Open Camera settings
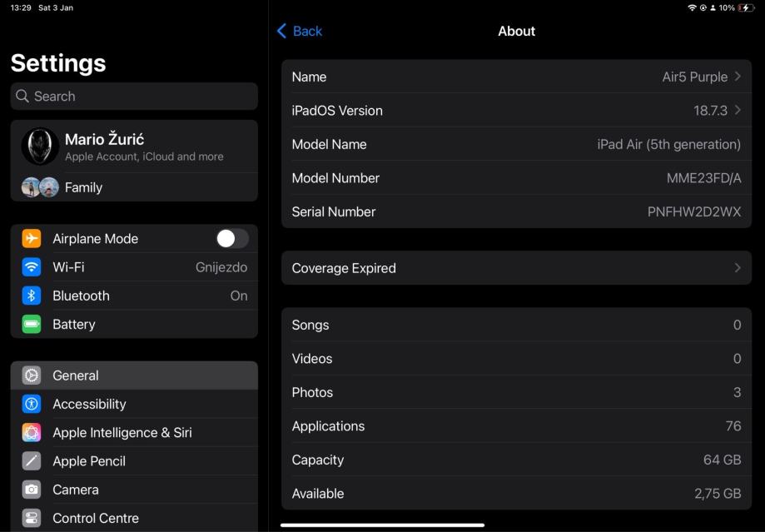This screenshot has height=532, width=765. click(x=134, y=490)
